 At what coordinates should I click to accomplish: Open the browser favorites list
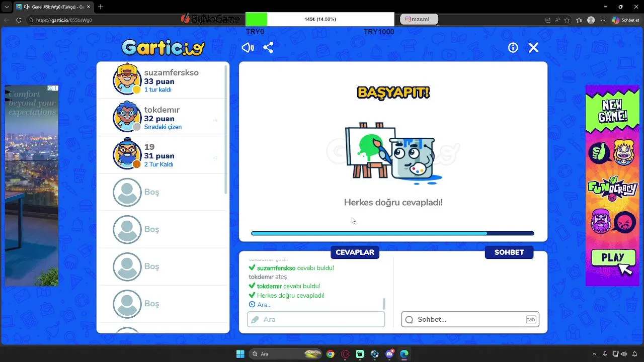580,20
